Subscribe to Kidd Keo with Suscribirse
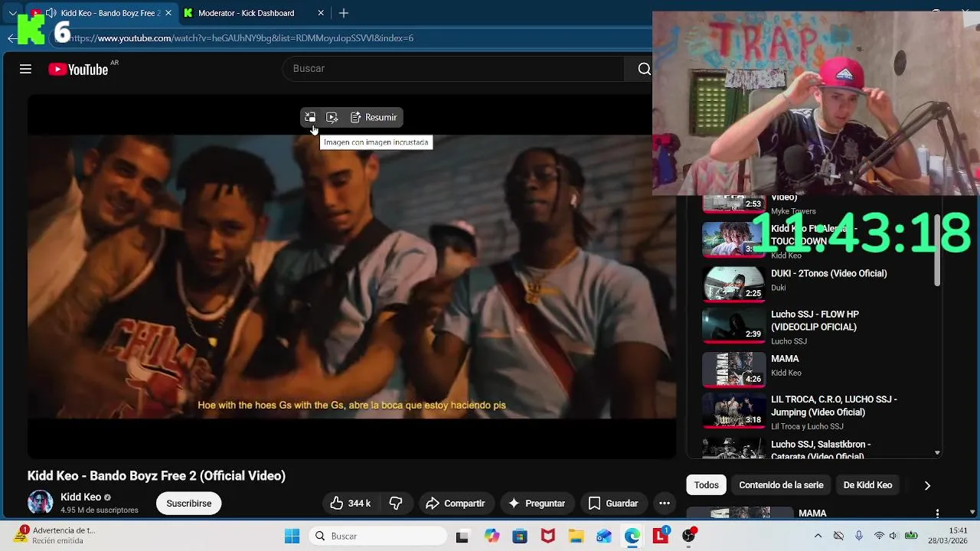 click(x=188, y=503)
